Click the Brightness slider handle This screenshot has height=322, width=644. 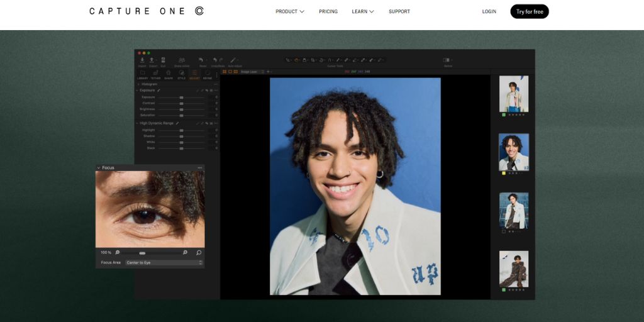[181, 109]
